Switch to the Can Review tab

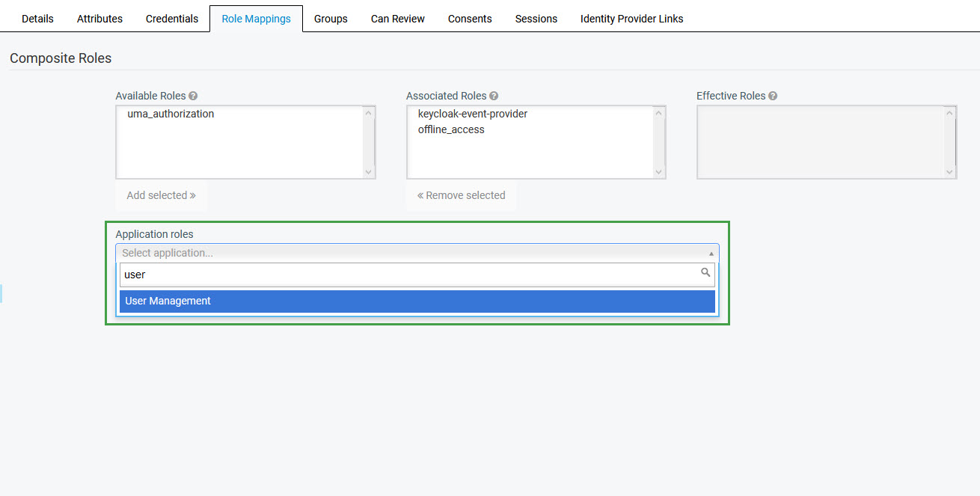tap(398, 19)
